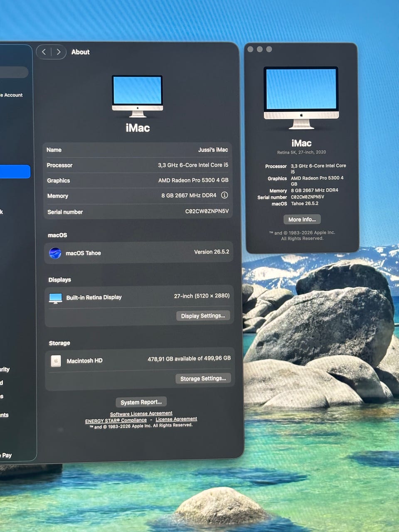Image resolution: width=399 pixels, height=532 pixels.
Task: Open Display Settings
Action: point(203,316)
